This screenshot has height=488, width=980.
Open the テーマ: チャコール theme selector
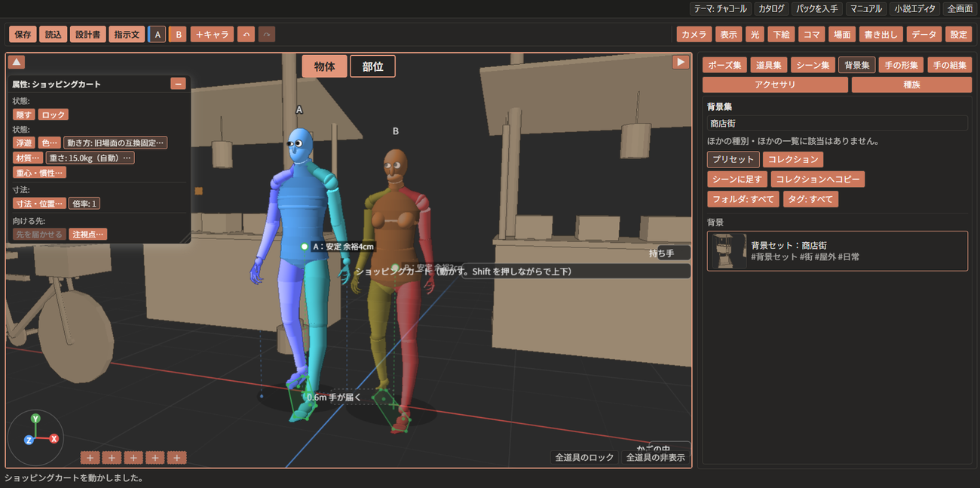point(721,9)
